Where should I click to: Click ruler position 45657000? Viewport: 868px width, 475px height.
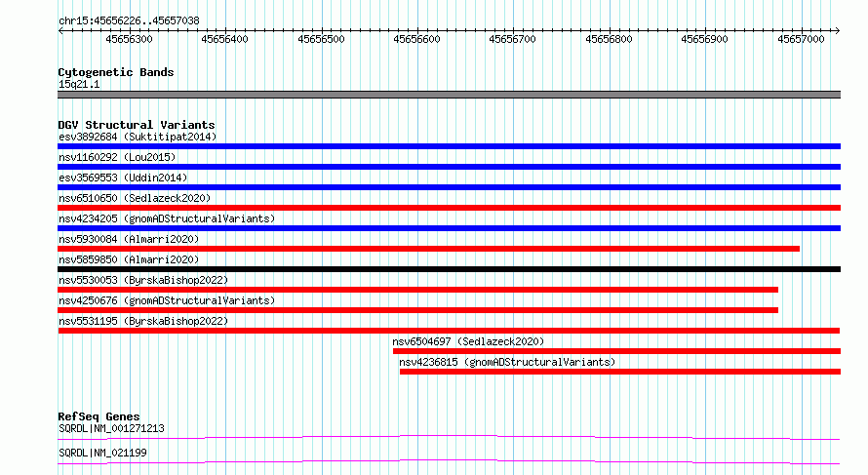pyautogui.click(x=801, y=39)
